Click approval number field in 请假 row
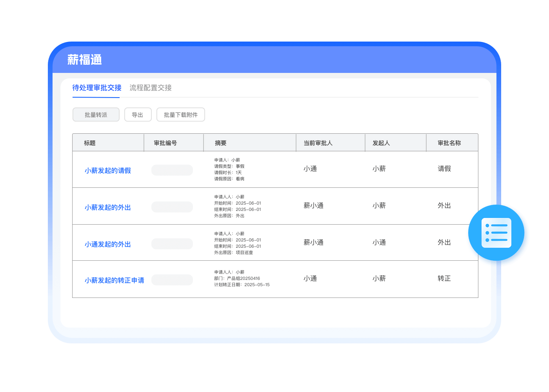This screenshot has height=392, width=549. 172,170
